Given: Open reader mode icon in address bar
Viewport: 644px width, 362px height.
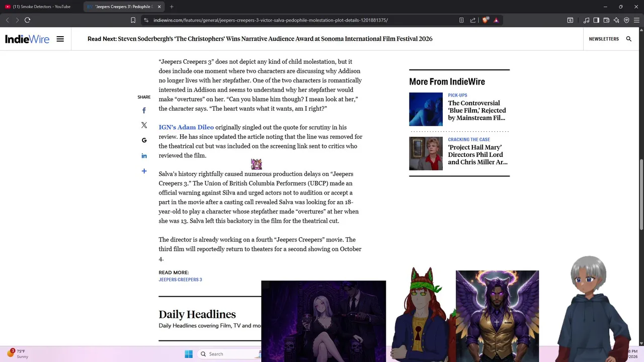Looking at the screenshot, I should tap(461, 20).
